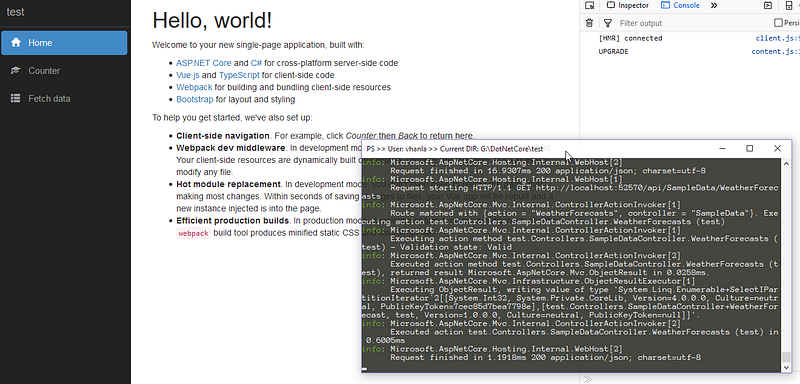Open the content.js source link
Screen dimensions: 800x384
pos(775,52)
